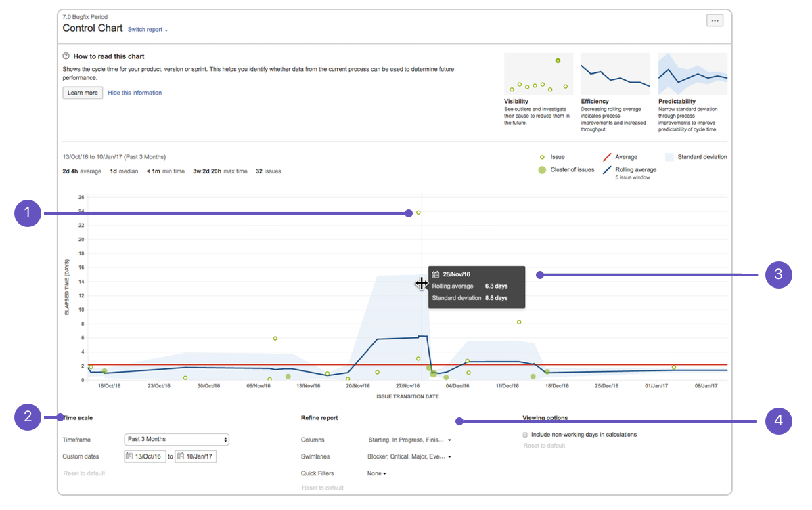
Task: Expand the Columns filter dropdown
Action: click(409, 440)
